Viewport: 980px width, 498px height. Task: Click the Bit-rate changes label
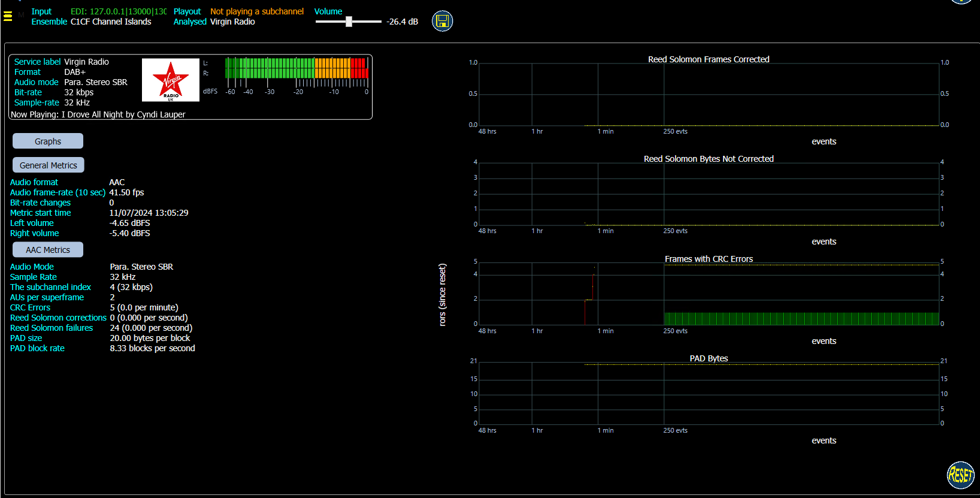point(40,203)
